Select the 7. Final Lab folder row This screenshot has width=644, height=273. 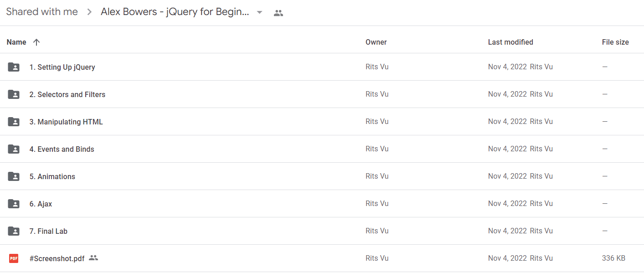322,231
